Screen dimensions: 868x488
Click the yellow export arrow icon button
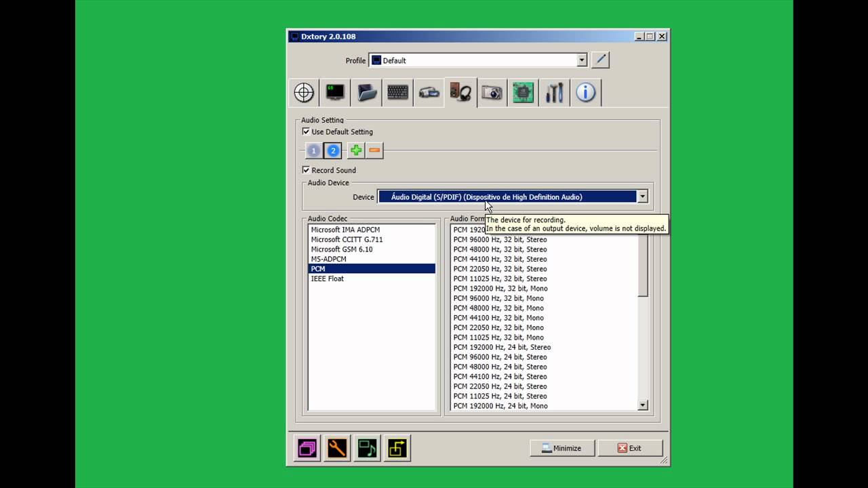397,448
